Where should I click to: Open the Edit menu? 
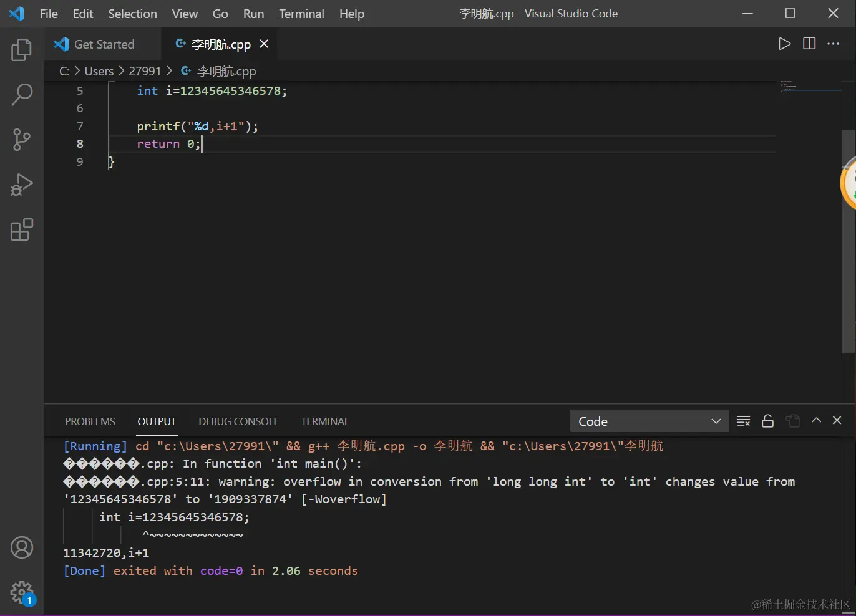pyautogui.click(x=82, y=14)
